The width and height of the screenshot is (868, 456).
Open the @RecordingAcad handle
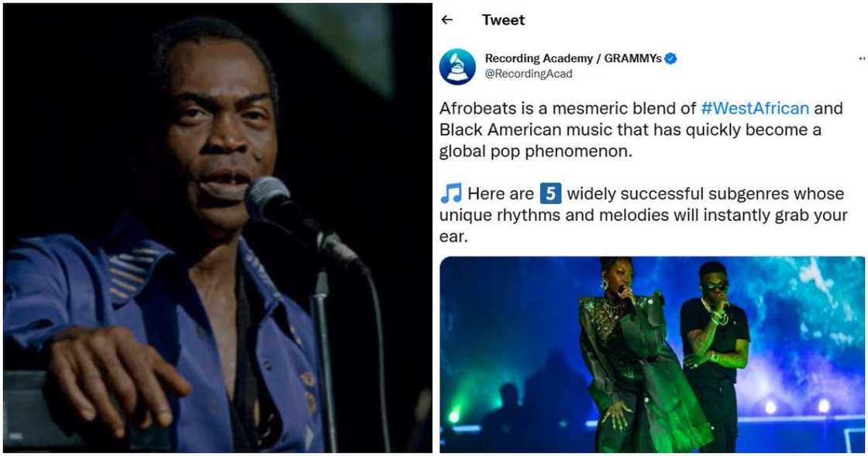pos(529,74)
